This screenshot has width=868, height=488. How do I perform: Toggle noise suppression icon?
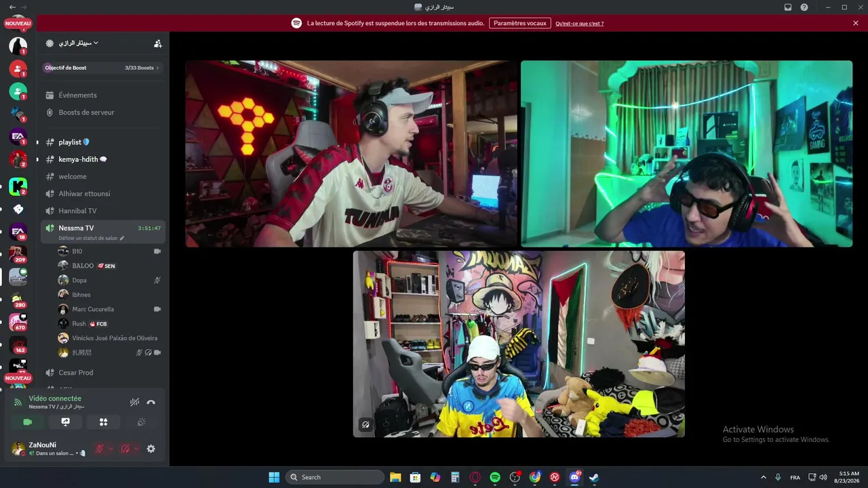(135, 403)
